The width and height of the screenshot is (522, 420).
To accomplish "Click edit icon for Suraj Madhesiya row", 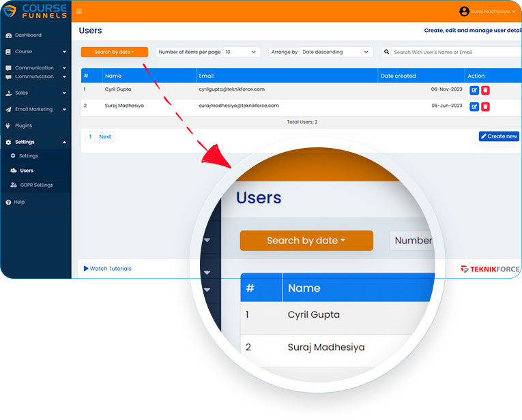I will [474, 106].
